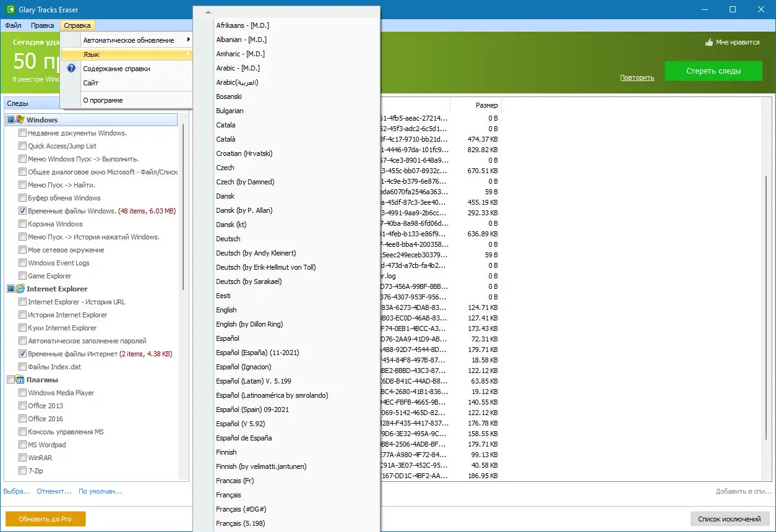Image resolution: width=776 pixels, height=532 pixels.
Task: Toggle the Недавние документы Windows checkbox
Action: (22, 133)
